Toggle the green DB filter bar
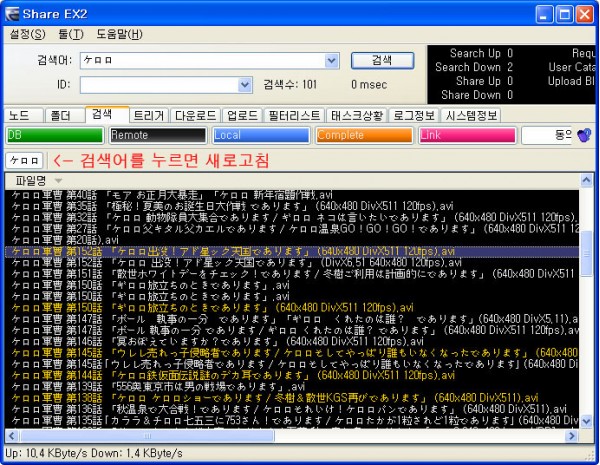 55,135
